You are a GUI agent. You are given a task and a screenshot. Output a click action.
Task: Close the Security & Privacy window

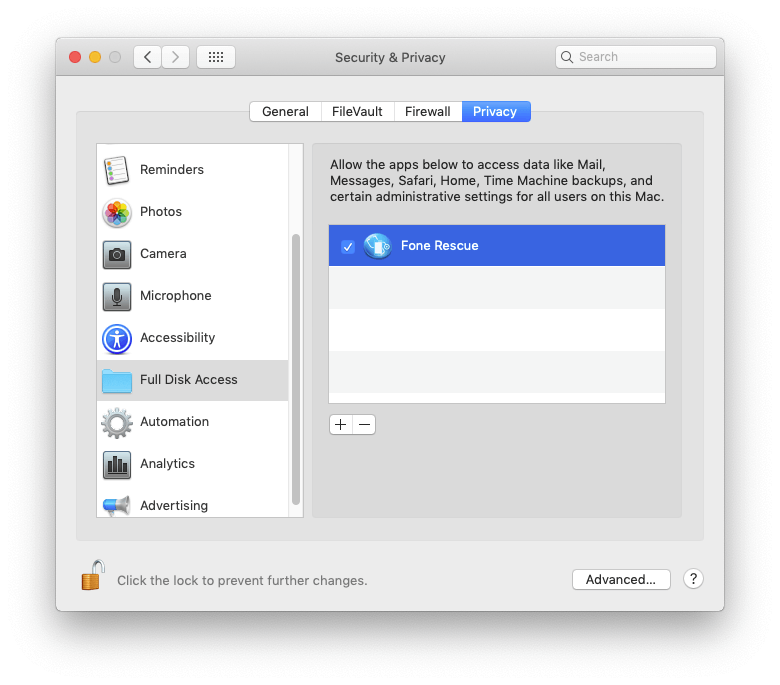pyautogui.click(x=75, y=57)
